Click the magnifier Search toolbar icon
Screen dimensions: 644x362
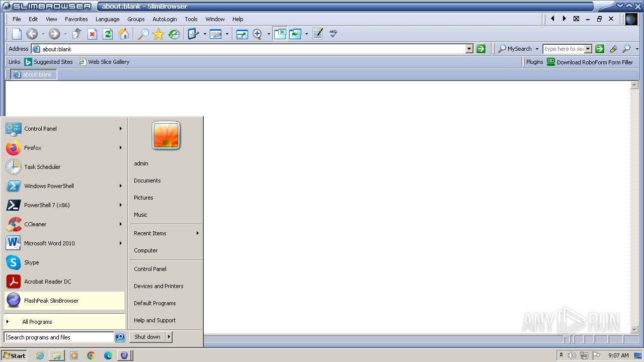coord(143,34)
